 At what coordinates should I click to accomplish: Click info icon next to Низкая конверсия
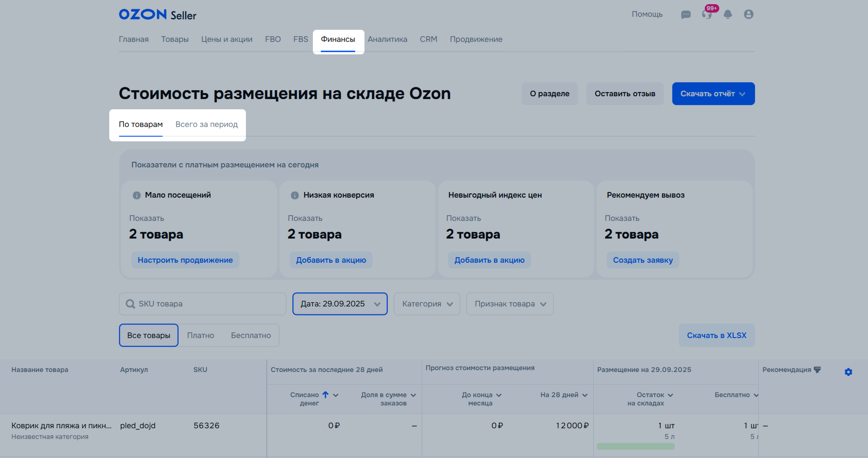(x=295, y=195)
